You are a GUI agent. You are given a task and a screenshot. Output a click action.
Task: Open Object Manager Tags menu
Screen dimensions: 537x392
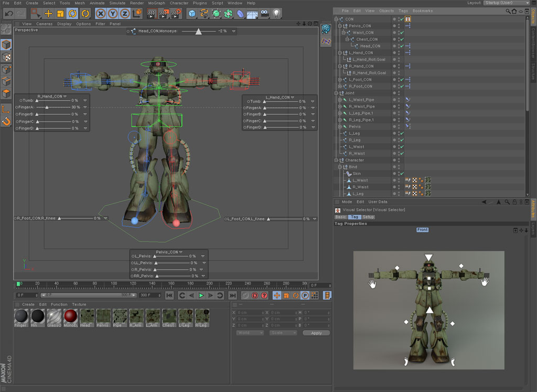[x=403, y=11]
